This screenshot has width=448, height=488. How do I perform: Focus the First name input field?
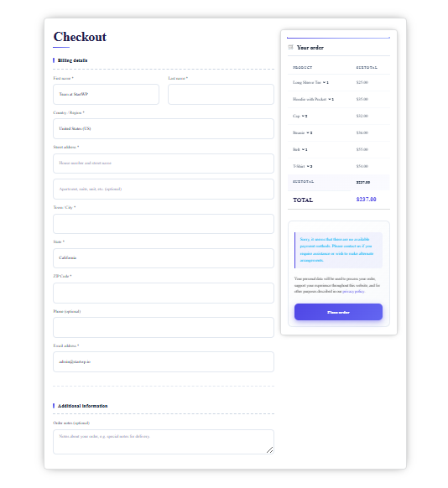pos(107,94)
